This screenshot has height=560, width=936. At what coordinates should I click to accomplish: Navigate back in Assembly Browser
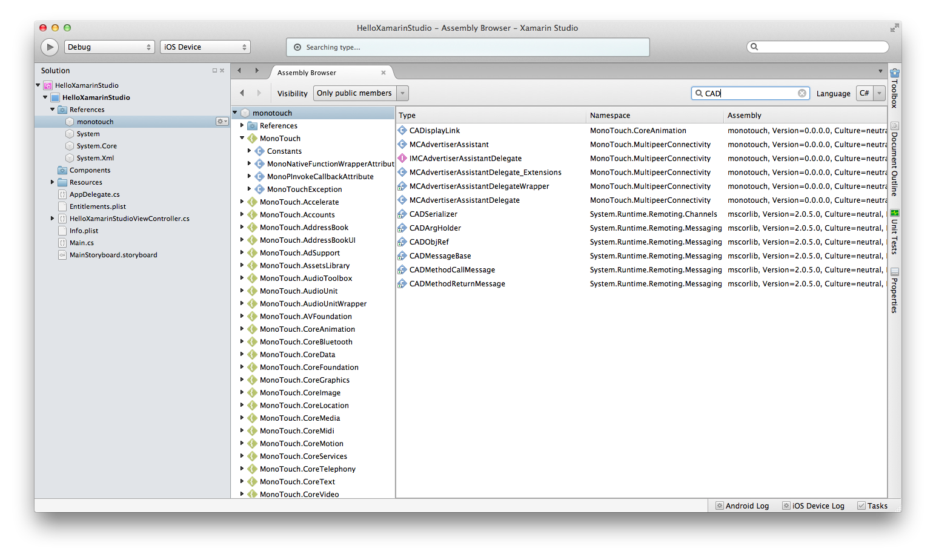[242, 93]
